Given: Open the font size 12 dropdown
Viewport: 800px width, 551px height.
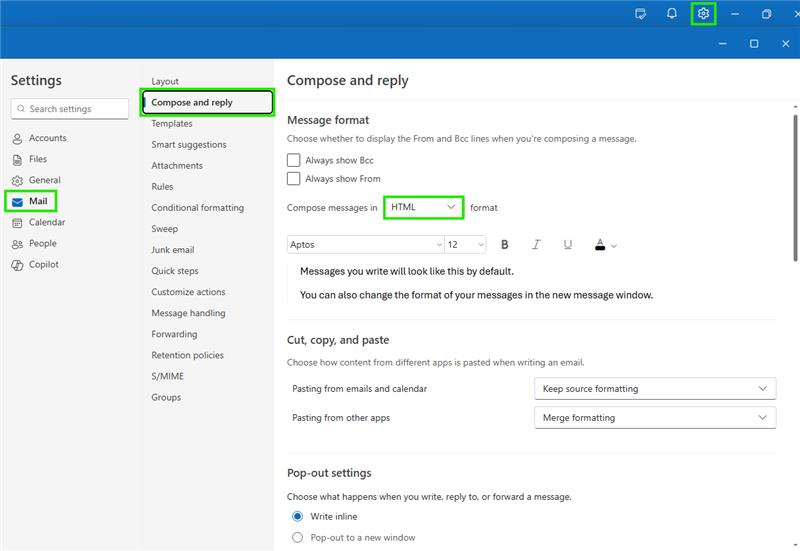Looking at the screenshot, I should (465, 244).
